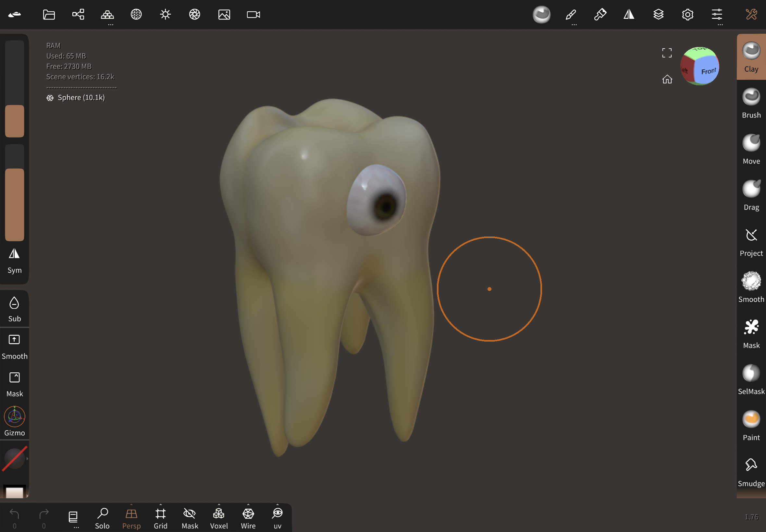Image resolution: width=766 pixels, height=532 pixels.
Task: Open the Files menu folder
Action: (x=49, y=14)
